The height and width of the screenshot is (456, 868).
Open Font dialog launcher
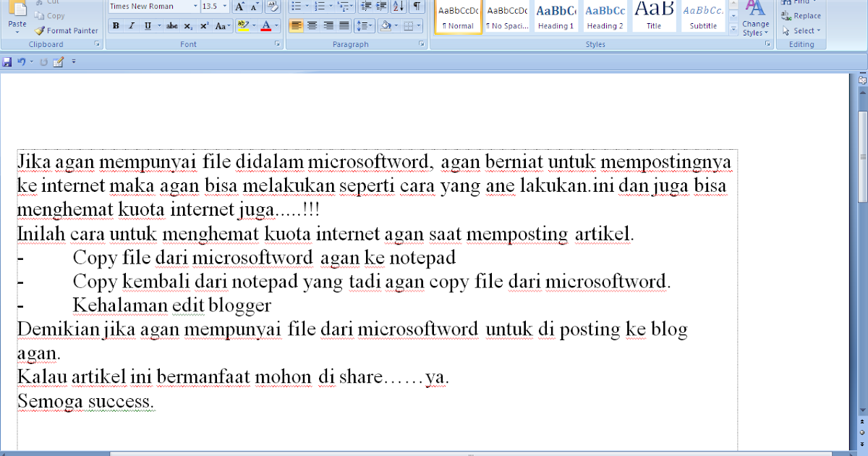click(278, 44)
